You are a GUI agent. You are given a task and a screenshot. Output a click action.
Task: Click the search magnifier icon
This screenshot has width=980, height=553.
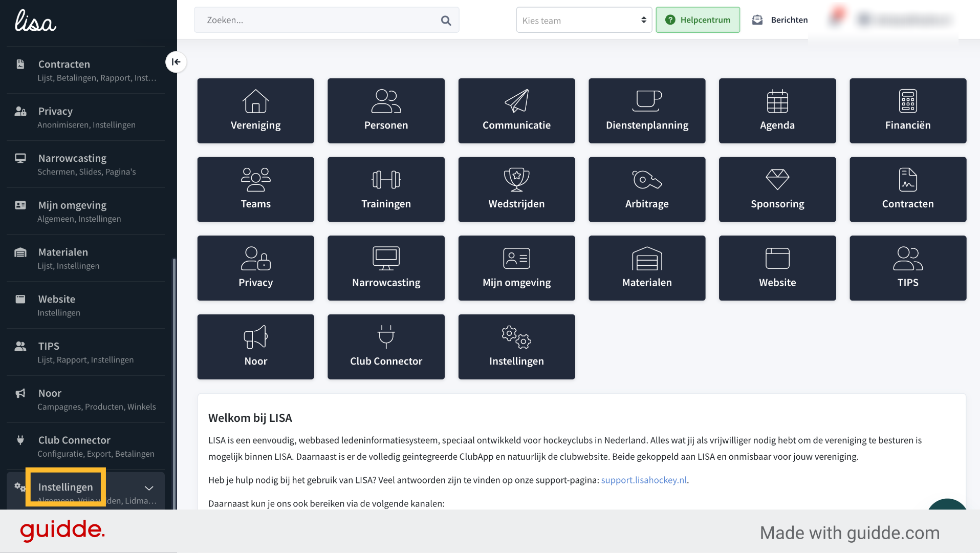tap(446, 20)
